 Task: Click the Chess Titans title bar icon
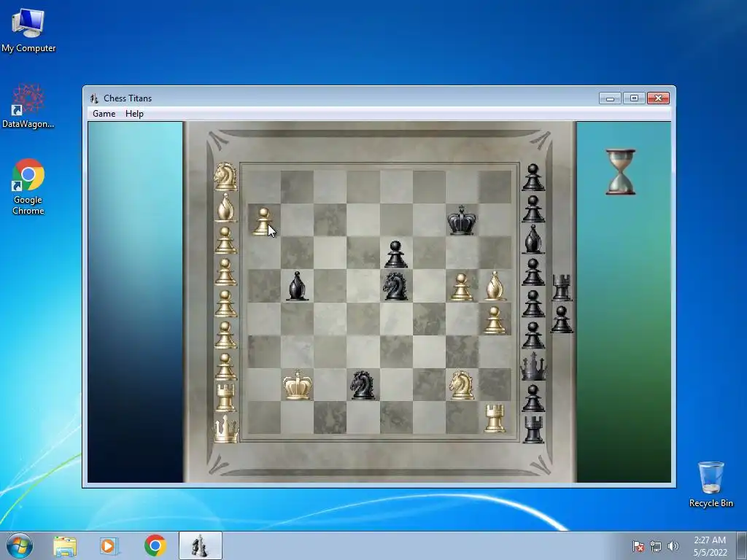(94, 98)
